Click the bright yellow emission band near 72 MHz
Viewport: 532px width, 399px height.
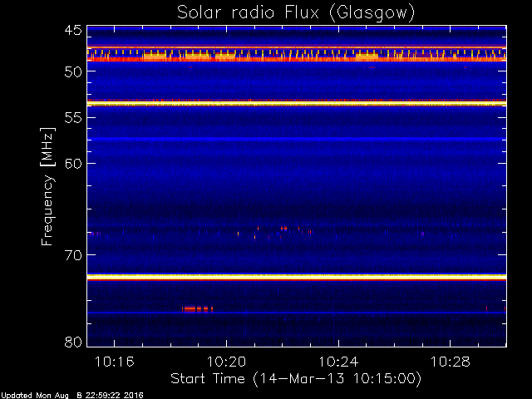(x=297, y=277)
